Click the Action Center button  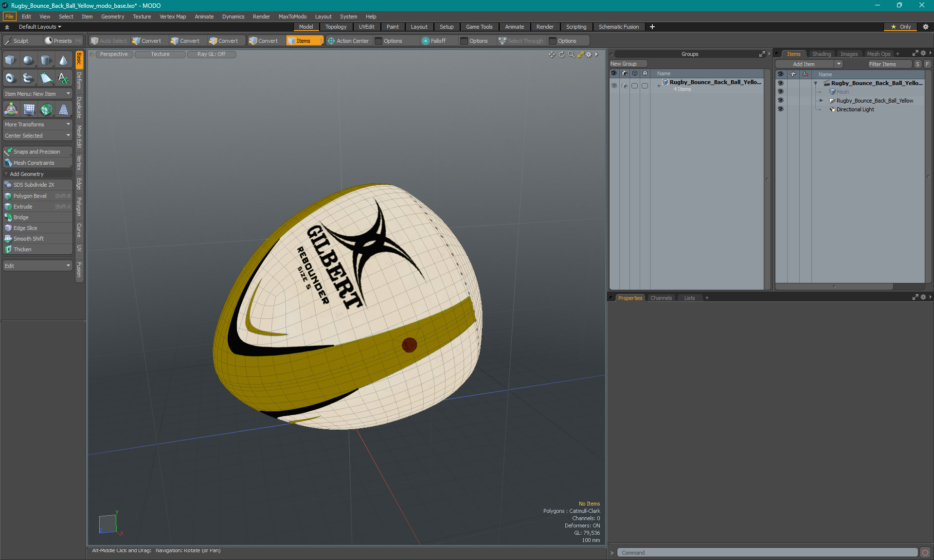[348, 41]
